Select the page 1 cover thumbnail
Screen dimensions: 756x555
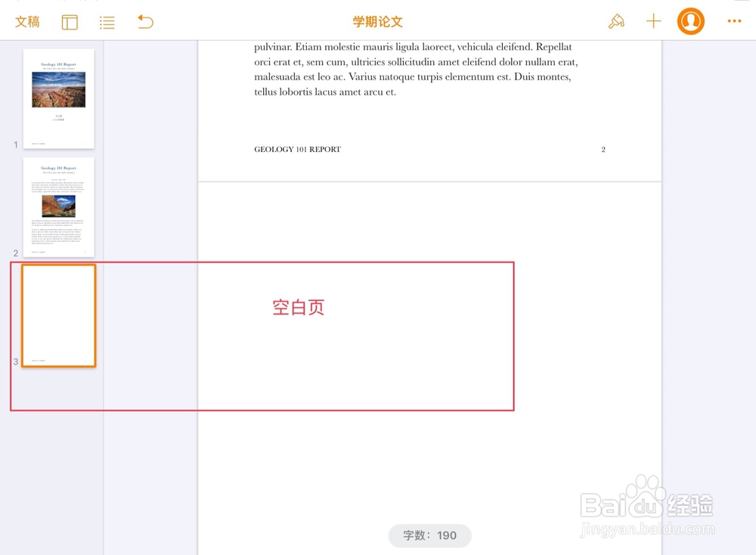click(x=59, y=99)
